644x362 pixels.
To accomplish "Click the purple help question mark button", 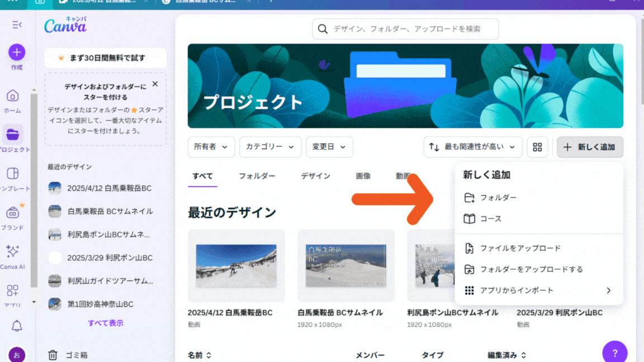I will pyautogui.click(x=614, y=353).
